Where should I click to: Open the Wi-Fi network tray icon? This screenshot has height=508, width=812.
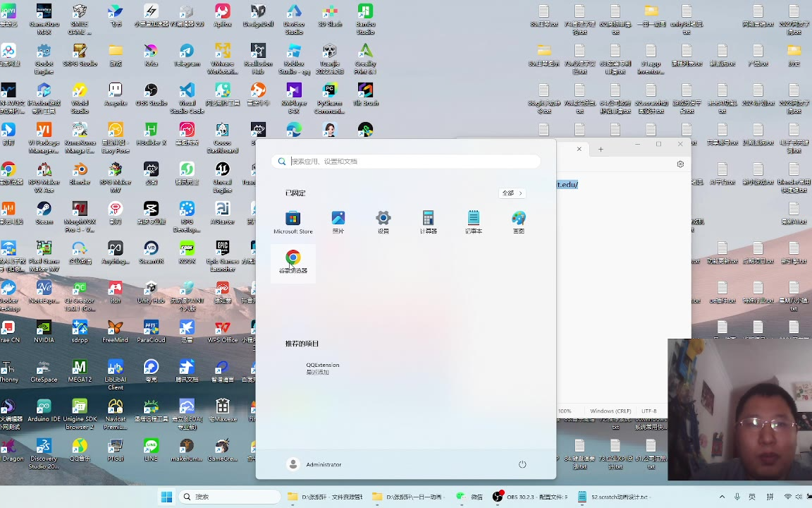(x=787, y=497)
